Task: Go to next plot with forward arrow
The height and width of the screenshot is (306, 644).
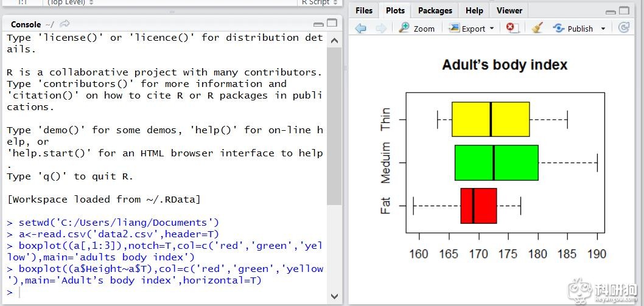Action: tap(380, 29)
